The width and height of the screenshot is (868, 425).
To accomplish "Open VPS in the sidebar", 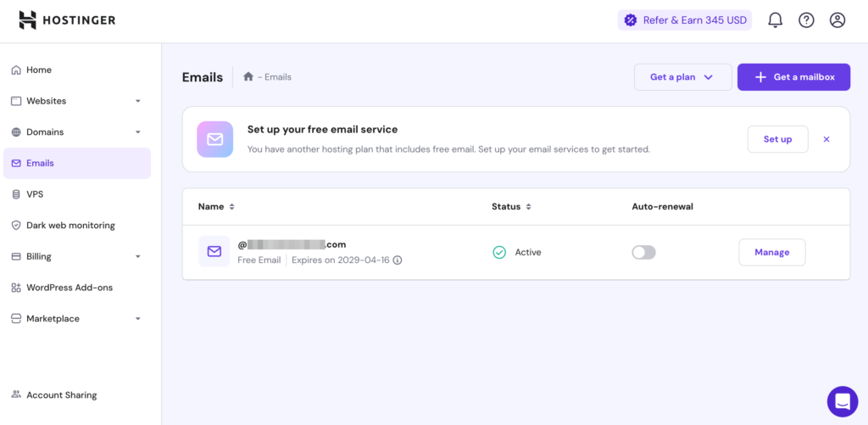I will tap(77, 194).
